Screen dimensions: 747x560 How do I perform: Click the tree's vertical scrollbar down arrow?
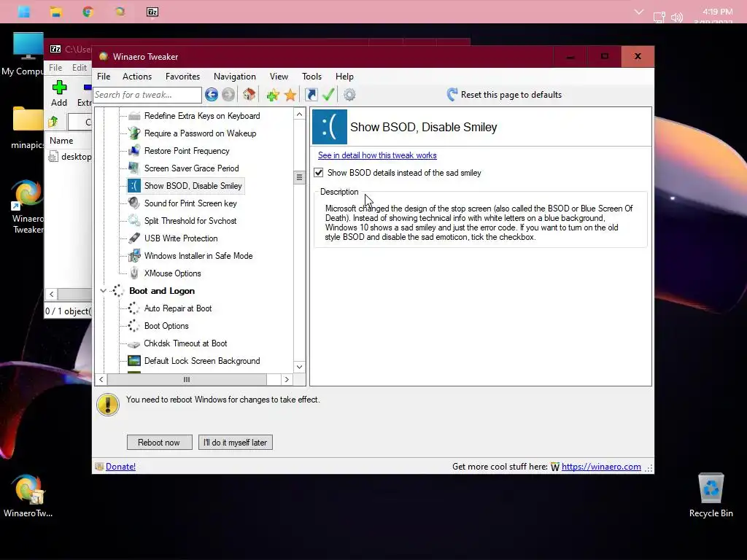[299, 367]
